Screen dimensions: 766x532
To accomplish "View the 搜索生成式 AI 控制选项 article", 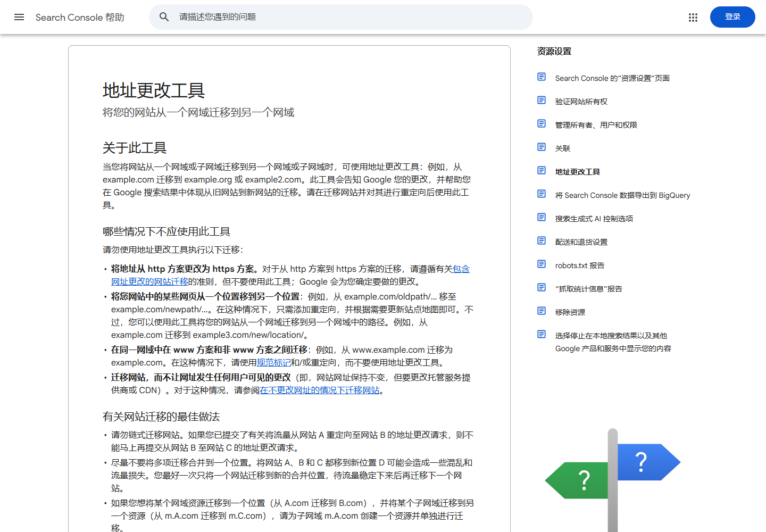I will coord(594,219).
